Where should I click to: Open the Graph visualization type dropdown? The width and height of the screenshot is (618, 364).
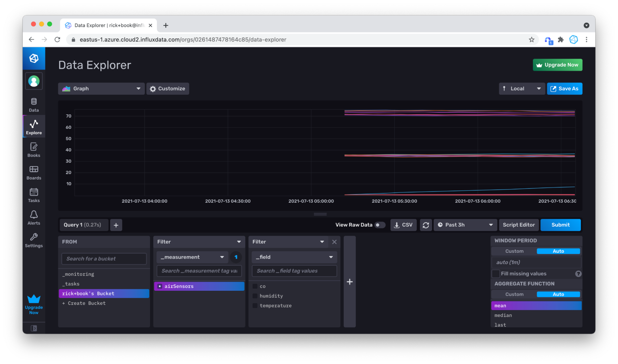[x=101, y=89]
